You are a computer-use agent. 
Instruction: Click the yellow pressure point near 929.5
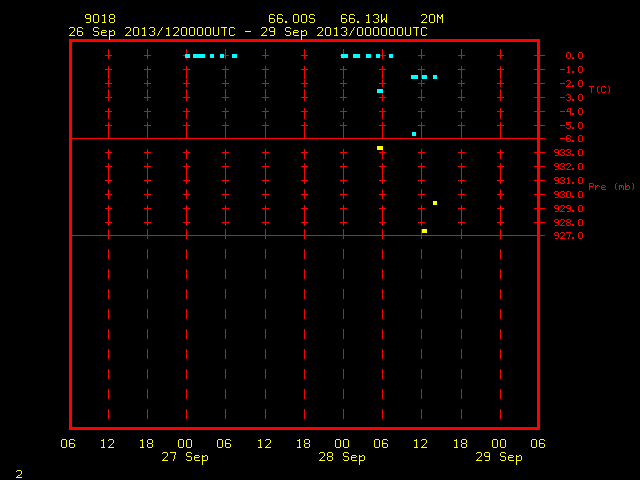click(435, 203)
